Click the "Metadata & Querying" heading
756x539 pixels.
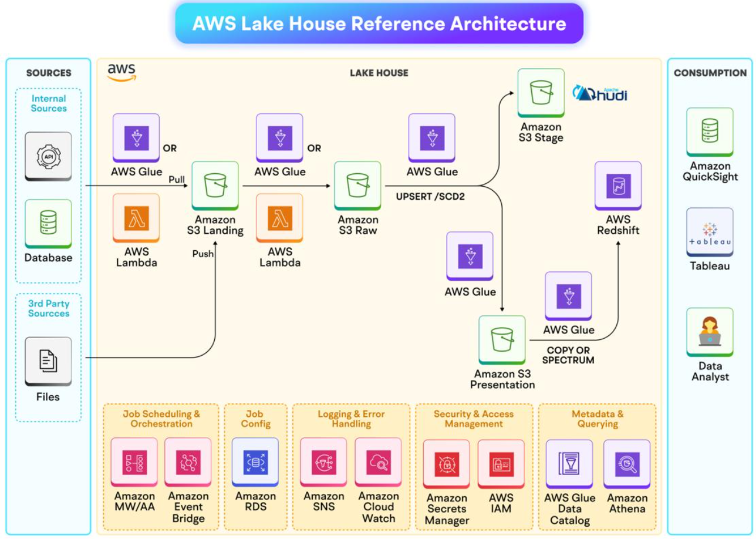coord(598,419)
